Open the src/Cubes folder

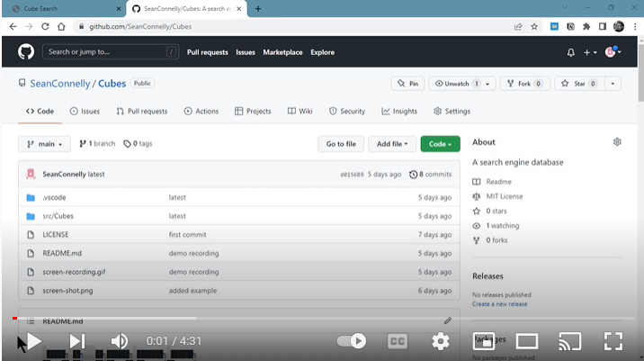click(58, 216)
